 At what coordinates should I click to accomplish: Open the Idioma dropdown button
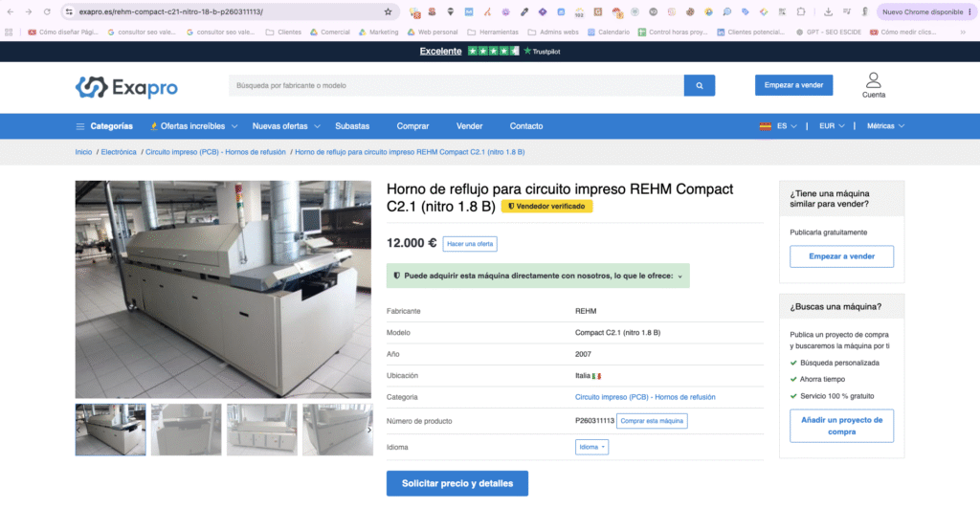point(591,448)
